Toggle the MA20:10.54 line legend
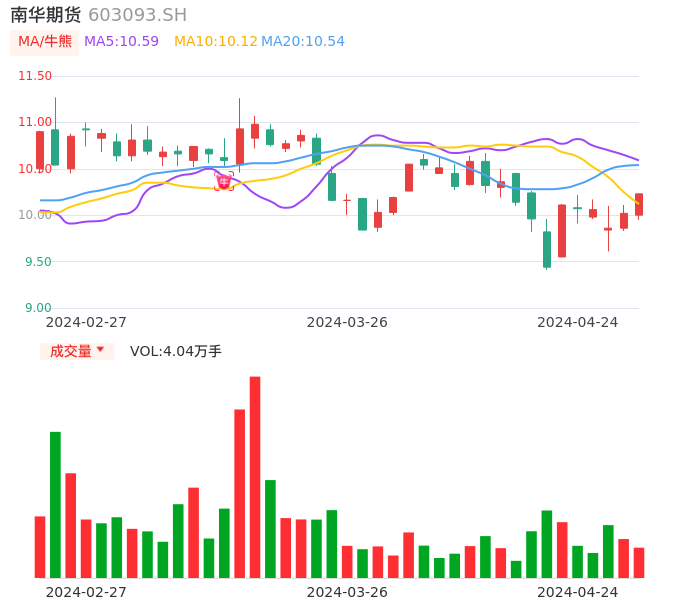 tap(303, 42)
